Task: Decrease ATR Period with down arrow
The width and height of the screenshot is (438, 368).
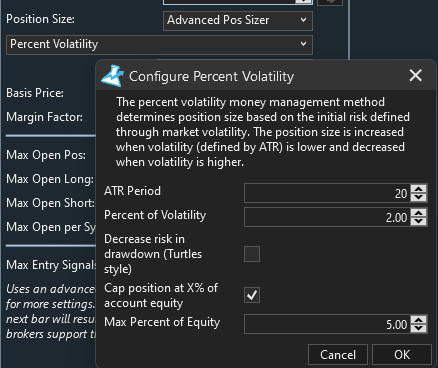Action: point(419,197)
